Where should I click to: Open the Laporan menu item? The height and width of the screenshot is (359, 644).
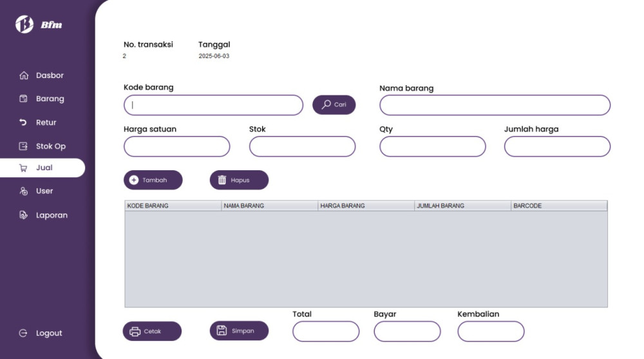pyautogui.click(x=44, y=215)
